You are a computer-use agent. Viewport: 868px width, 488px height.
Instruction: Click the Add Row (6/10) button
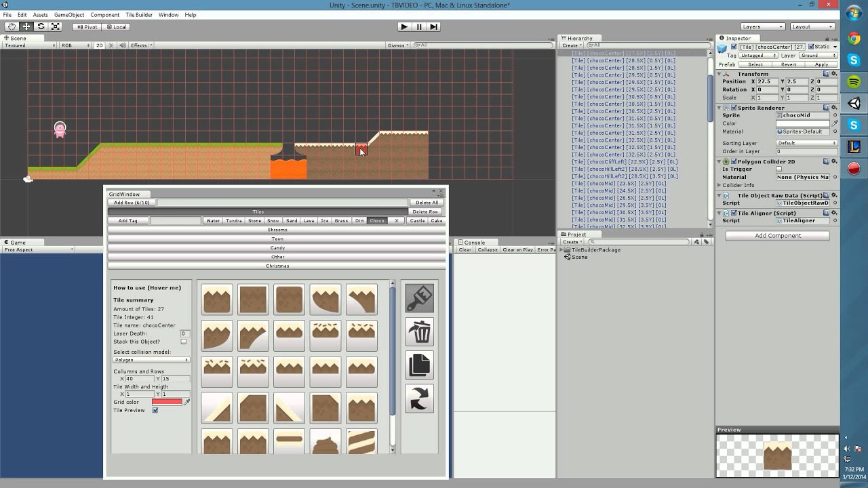tap(132, 203)
